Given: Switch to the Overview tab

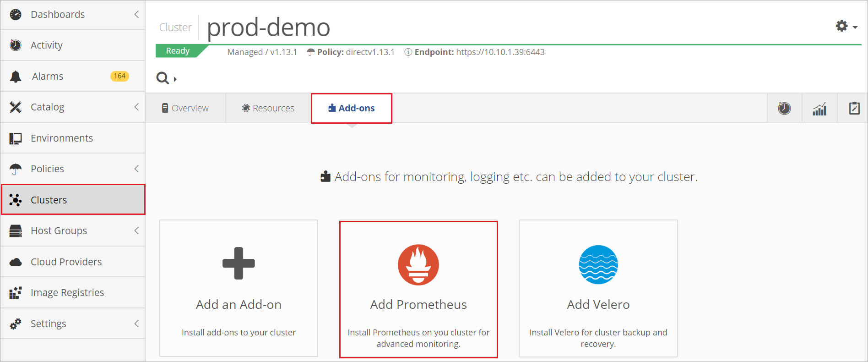Looking at the screenshot, I should point(185,108).
